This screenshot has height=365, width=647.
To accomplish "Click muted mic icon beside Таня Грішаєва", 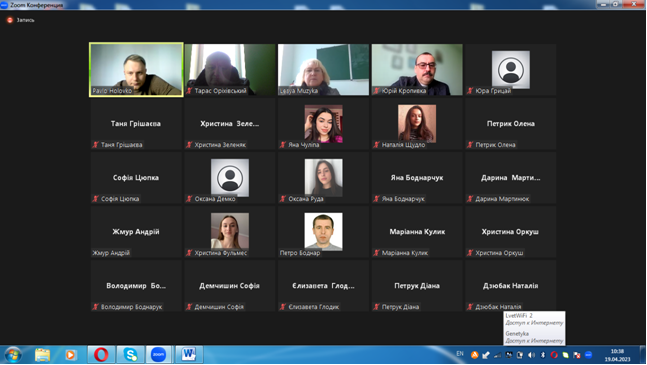I will pos(96,145).
